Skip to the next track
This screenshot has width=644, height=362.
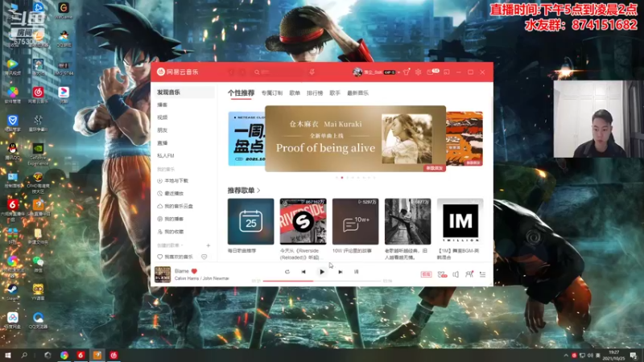pyautogui.click(x=341, y=272)
